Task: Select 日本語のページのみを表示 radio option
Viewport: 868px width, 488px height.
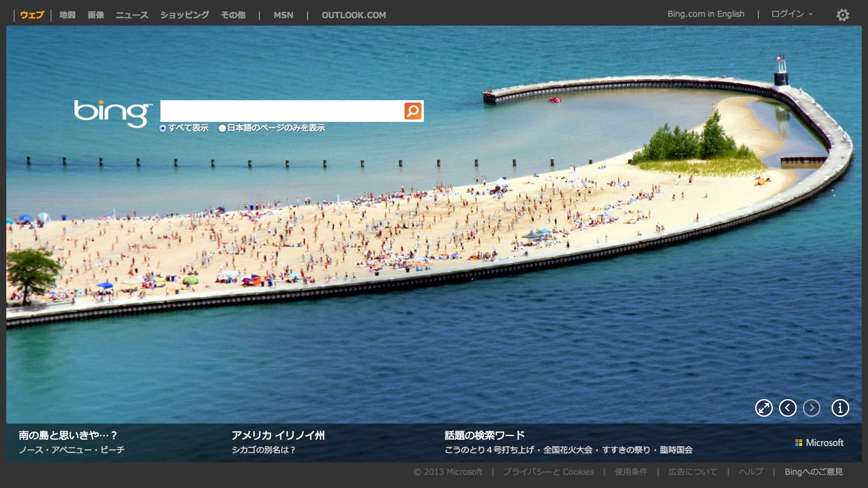Action: click(x=222, y=128)
